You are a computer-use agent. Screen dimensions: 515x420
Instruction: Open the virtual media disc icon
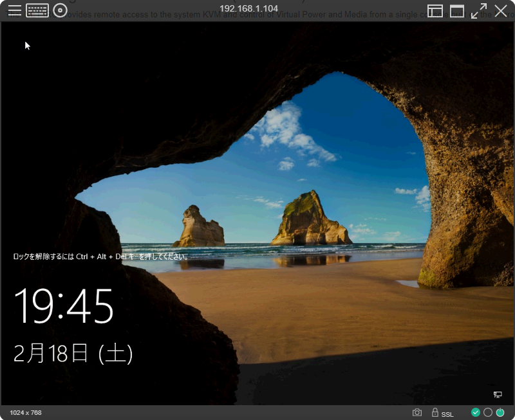(60, 10)
